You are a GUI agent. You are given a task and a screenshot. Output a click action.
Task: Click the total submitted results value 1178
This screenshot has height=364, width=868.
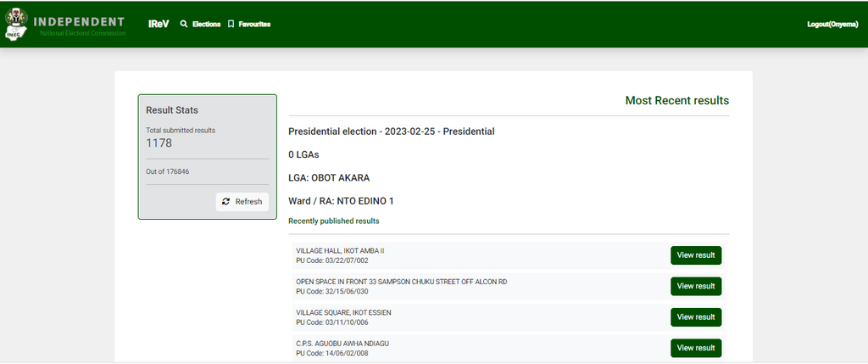point(159,143)
